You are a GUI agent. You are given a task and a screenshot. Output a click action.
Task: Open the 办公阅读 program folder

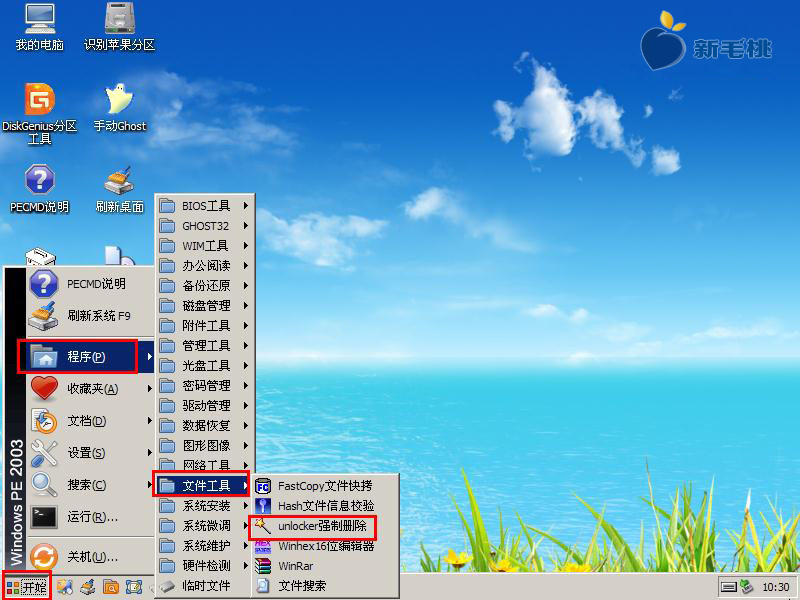pos(205,265)
